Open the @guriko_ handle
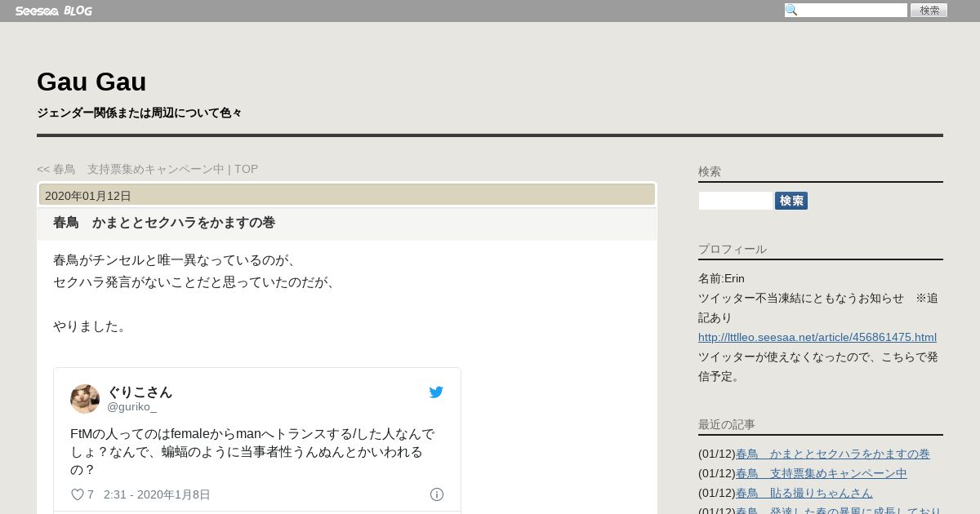 pos(131,406)
